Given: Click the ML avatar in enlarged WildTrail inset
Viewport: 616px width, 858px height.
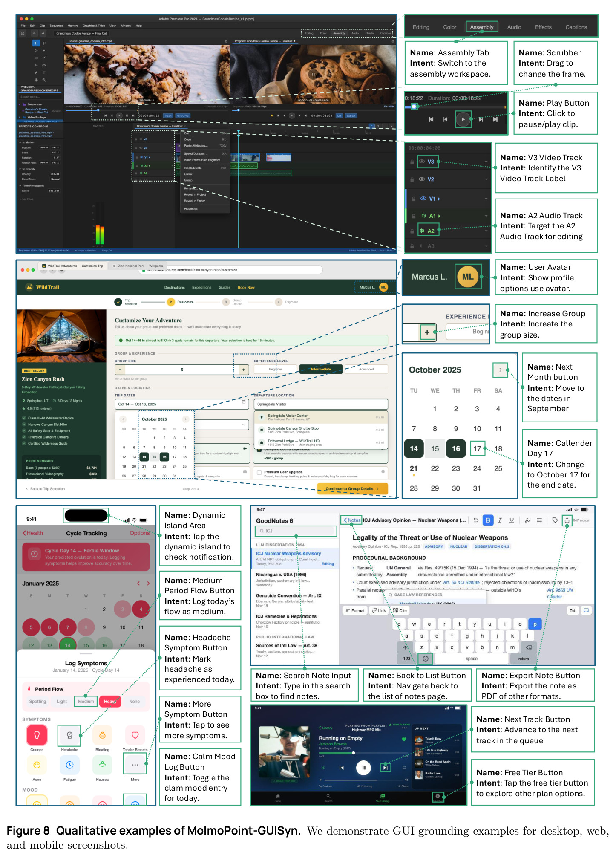Looking at the screenshot, I should pos(468,277).
